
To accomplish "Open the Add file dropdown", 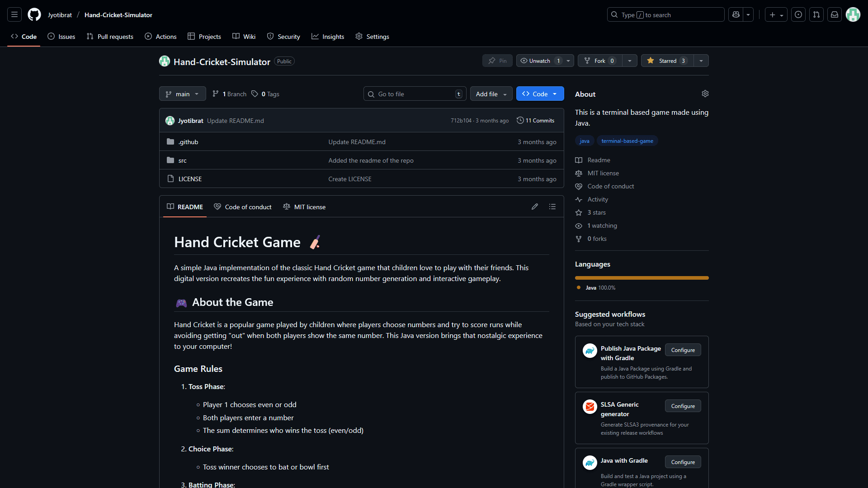I will [x=491, y=94].
